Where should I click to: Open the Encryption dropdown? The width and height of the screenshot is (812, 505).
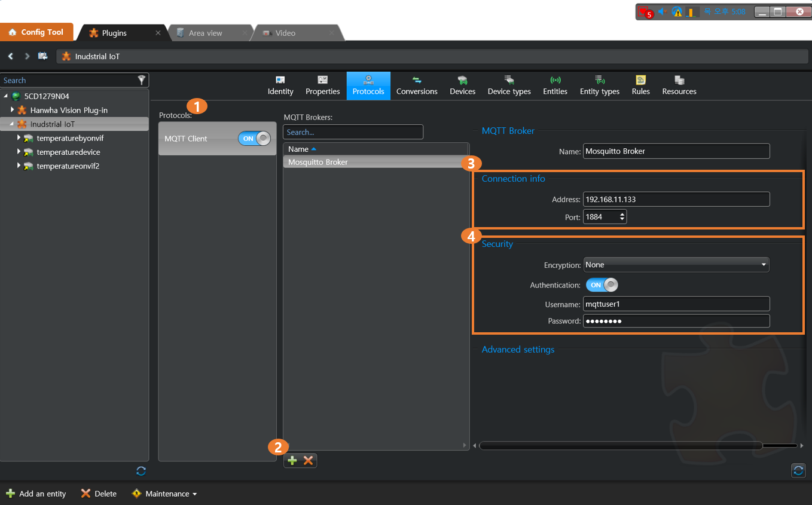point(676,265)
